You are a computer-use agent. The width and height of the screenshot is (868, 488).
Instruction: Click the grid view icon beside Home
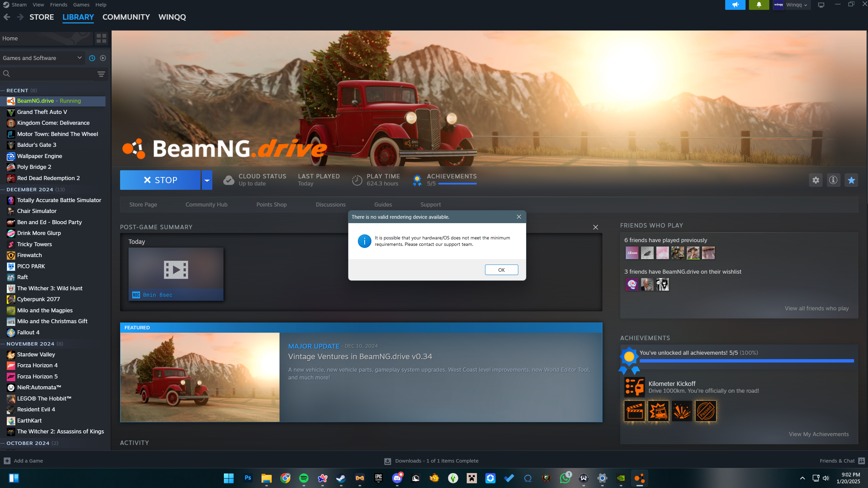point(101,38)
